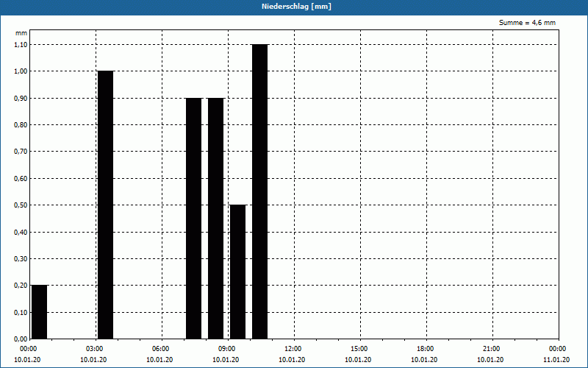Click the 10.01.20 date under 15:00
Screen dimensions: 588x368
click(358, 360)
